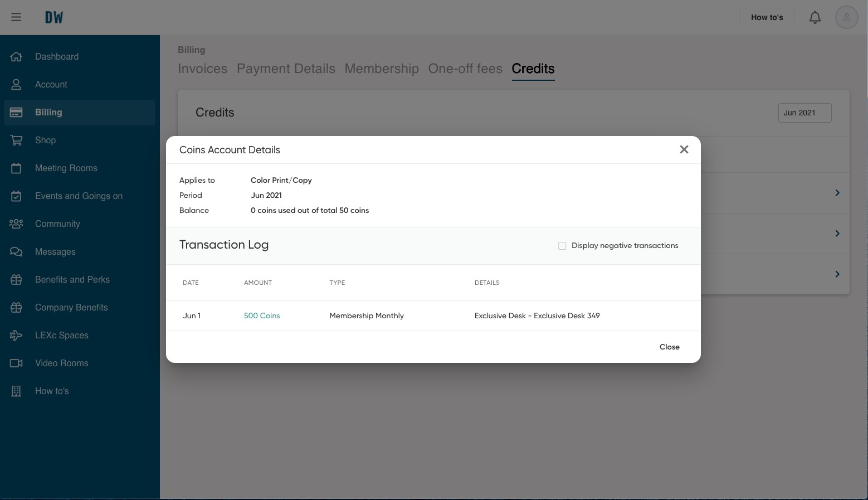
Task: Click the notifications bell icon
Action: click(x=815, y=17)
